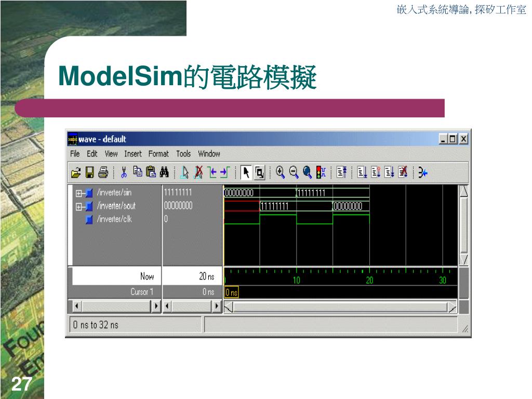Click the Run simulation icon
This screenshot has width=532, height=399.
click(362, 172)
